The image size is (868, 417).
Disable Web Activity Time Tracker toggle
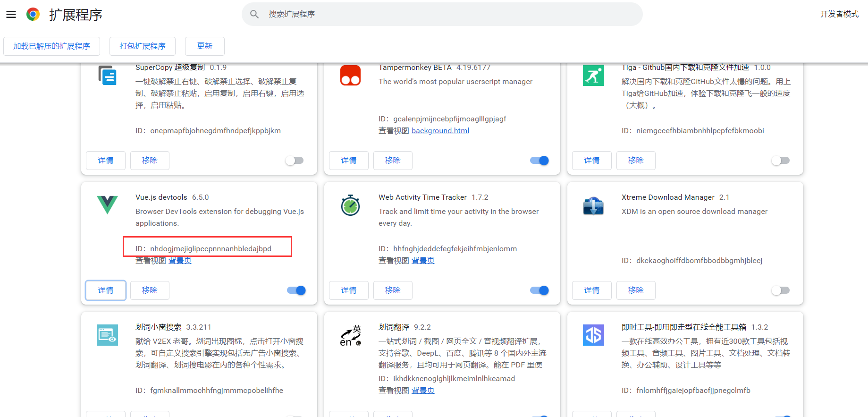[539, 290]
